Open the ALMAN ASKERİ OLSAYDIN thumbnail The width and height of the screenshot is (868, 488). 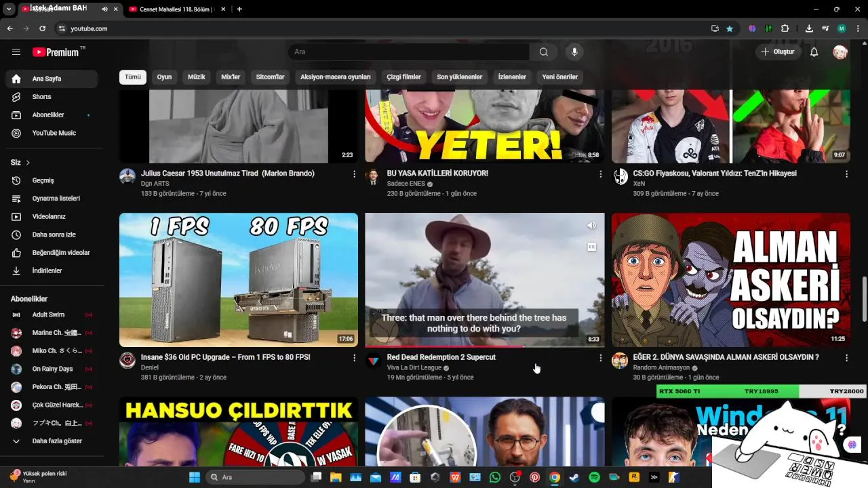tap(731, 280)
